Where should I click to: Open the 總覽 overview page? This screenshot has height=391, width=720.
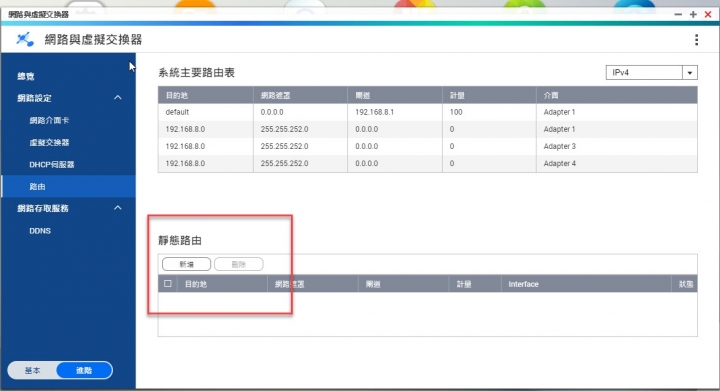[x=26, y=76]
